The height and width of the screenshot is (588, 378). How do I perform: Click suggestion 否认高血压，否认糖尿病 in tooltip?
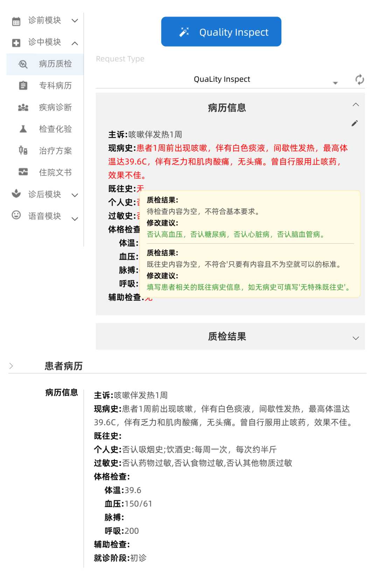236,234
